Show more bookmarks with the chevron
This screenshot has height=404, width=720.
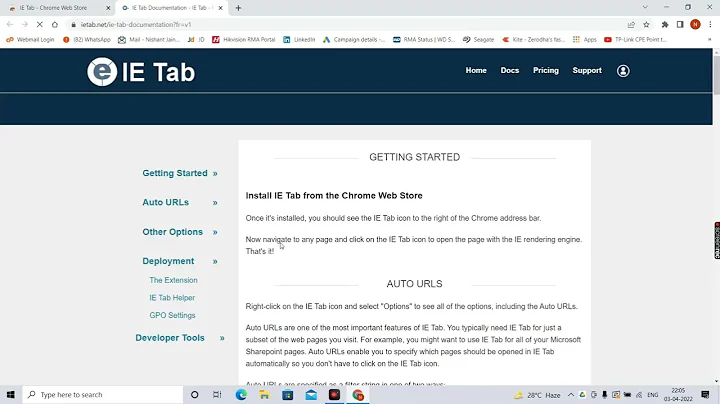pos(709,39)
